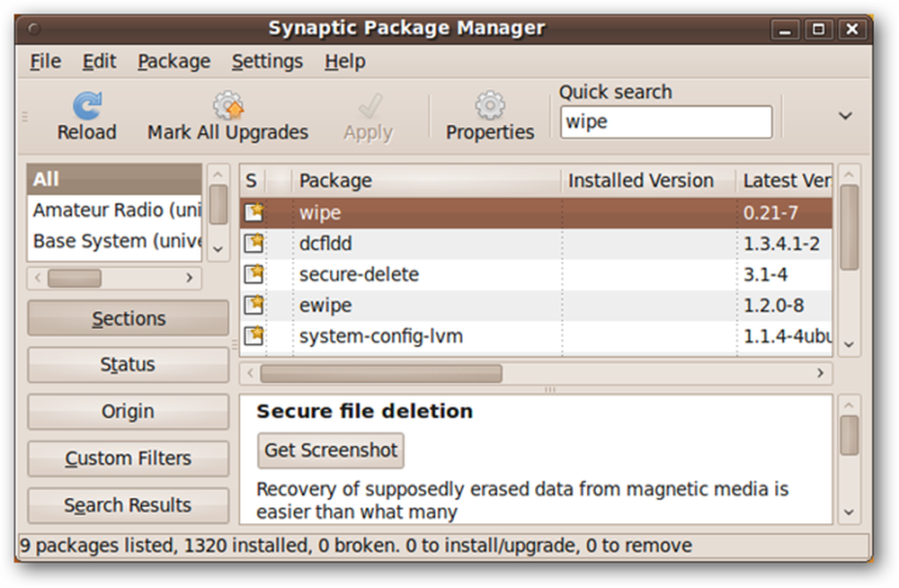Click version 0.21-7 of wipe
The height and width of the screenshot is (588, 899).
tap(770, 213)
